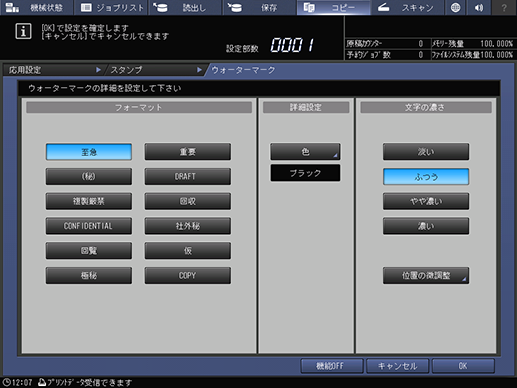Image resolution: width=517 pixels, height=388 pixels.
Task: Select the コピー copy tab
Action: point(333,7)
